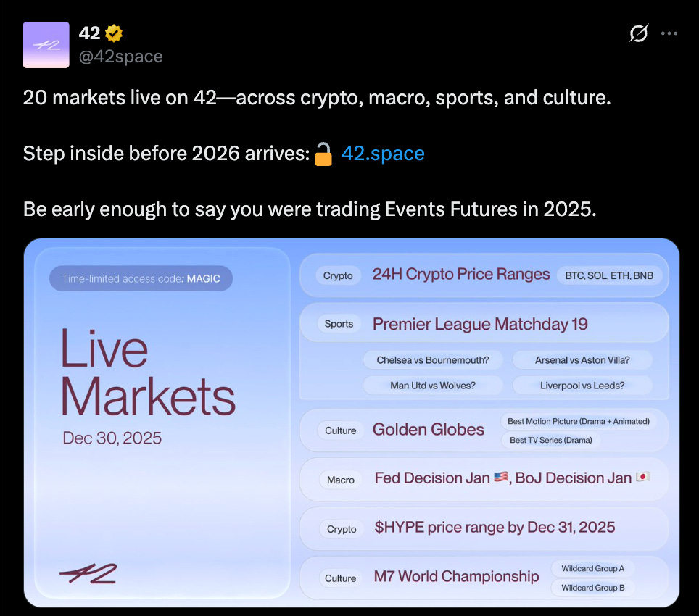Click 'Best TV Series (Drama)' pill
The image size is (699, 616).
pos(551,440)
